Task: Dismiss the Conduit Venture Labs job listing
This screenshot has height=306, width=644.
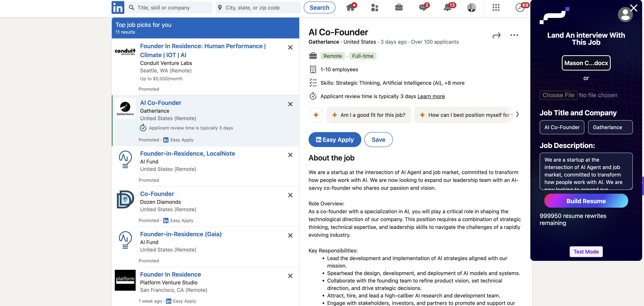Action: pyautogui.click(x=290, y=47)
